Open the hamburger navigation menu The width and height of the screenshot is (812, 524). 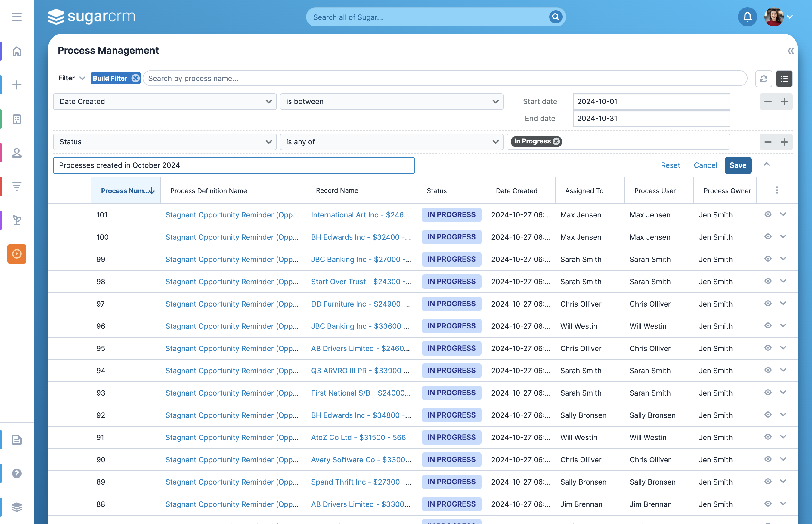17,17
